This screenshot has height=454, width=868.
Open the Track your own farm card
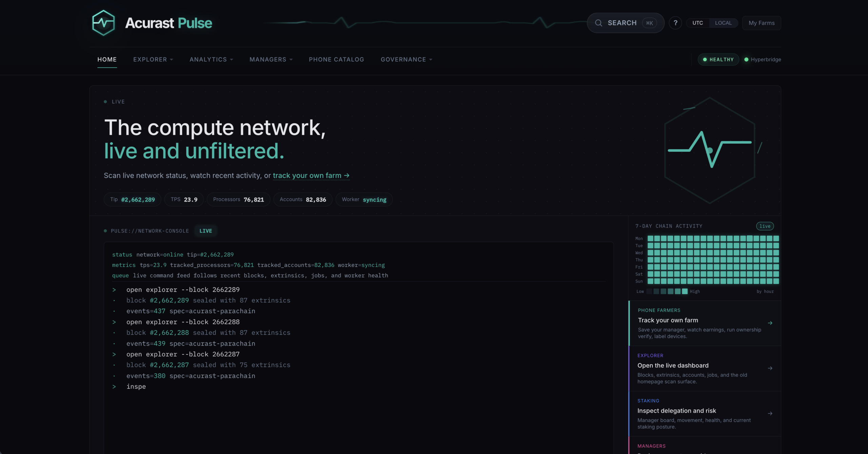tap(705, 323)
